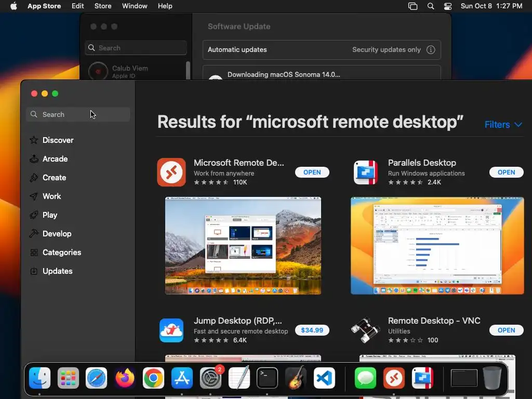Open GarageBand from the Dock
532x399 pixels.
[296, 378]
